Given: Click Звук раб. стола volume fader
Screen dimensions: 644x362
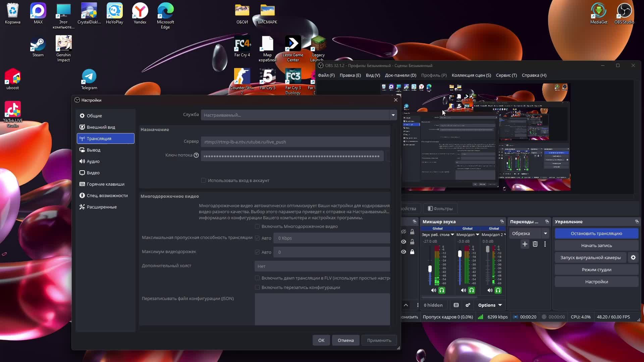Looking at the screenshot, I should [x=430, y=269].
